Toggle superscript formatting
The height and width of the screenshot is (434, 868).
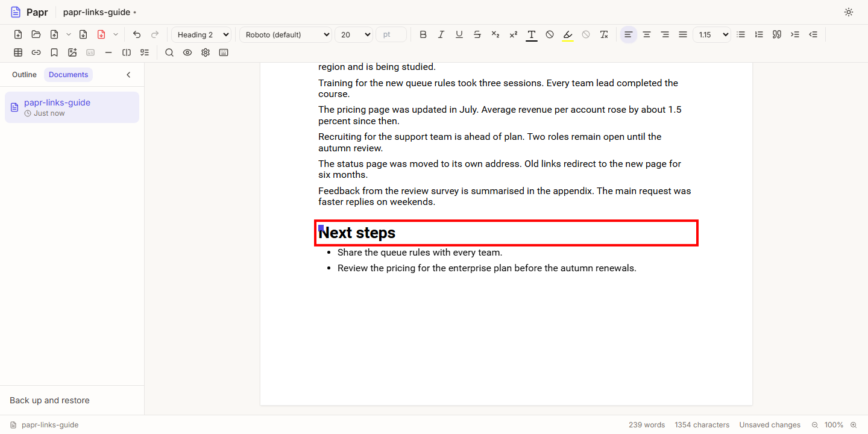[514, 34]
